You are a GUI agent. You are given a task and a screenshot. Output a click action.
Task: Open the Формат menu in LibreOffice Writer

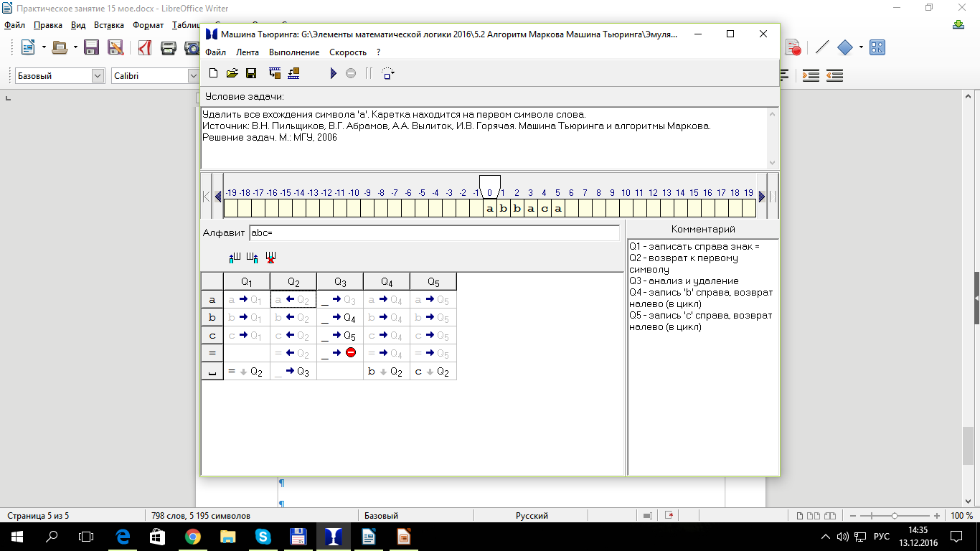[148, 25]
